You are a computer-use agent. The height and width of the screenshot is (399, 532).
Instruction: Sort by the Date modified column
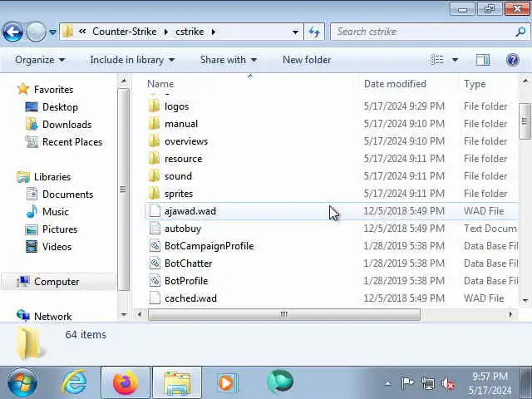pyautogui.click(x=395, y=84)
